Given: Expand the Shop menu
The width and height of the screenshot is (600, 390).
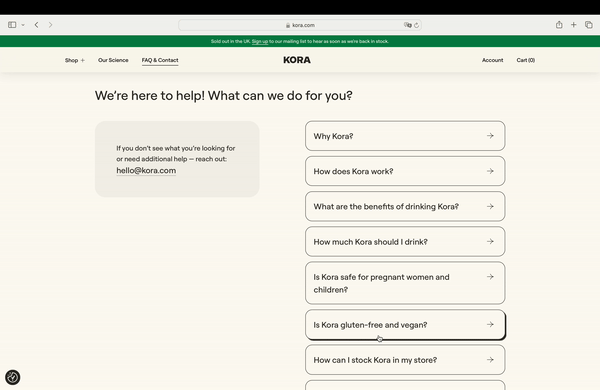Looking at the screenshot, I should (x=75, y=60).
